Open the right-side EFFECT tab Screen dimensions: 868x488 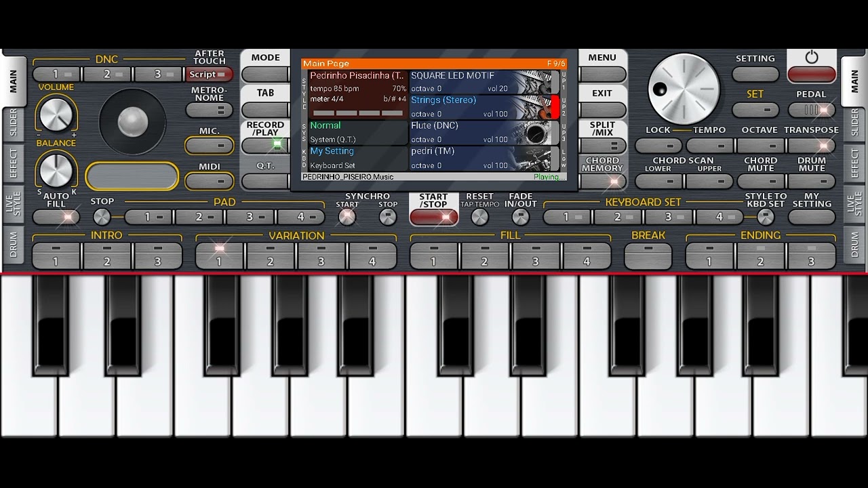(854, 163)
